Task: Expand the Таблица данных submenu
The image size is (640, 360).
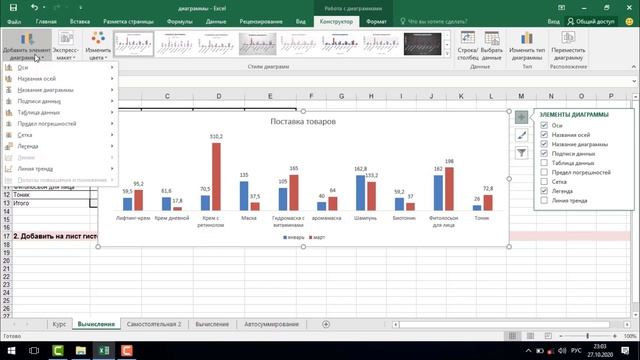Action: click(x=60, y=112)
